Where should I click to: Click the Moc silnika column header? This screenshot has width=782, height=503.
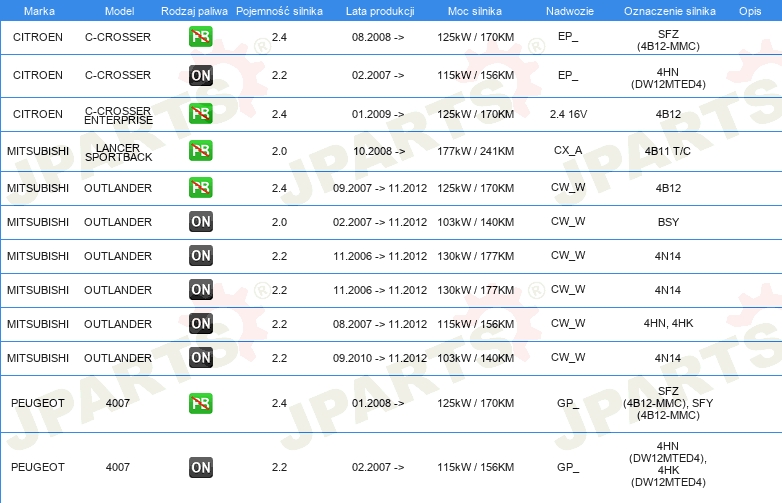(x=475, y=11)
